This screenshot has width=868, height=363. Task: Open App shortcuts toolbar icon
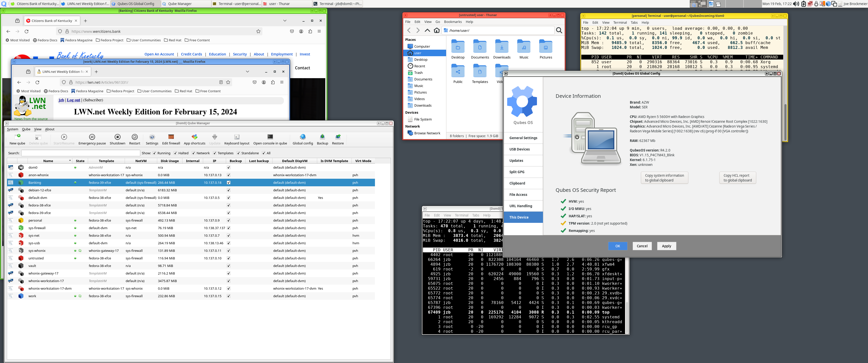pyautogui.click(x=195, y=137)
